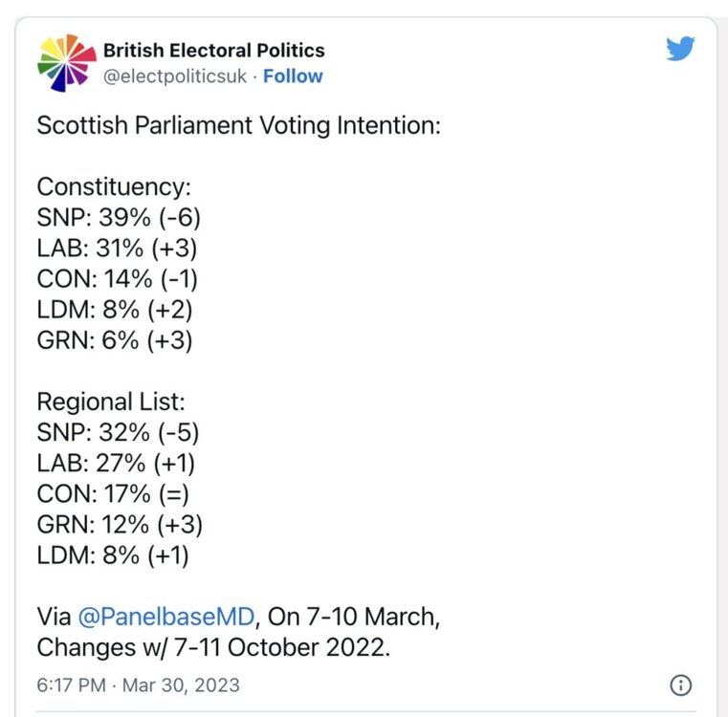Image resolution: width=728 pixels, height=717 pixels.
Task: Click the Regional LDM 8% (+1) line
Action: click(x=113, y=555)
